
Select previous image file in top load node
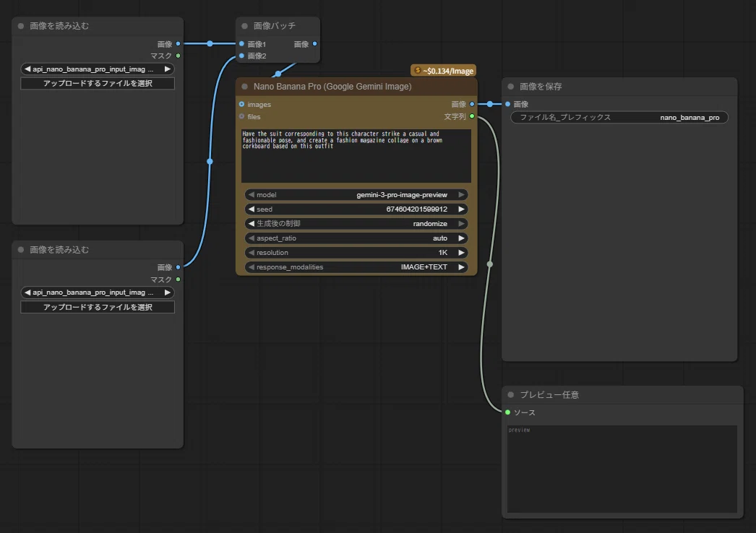pyautogui.click(x=27, y=69)
